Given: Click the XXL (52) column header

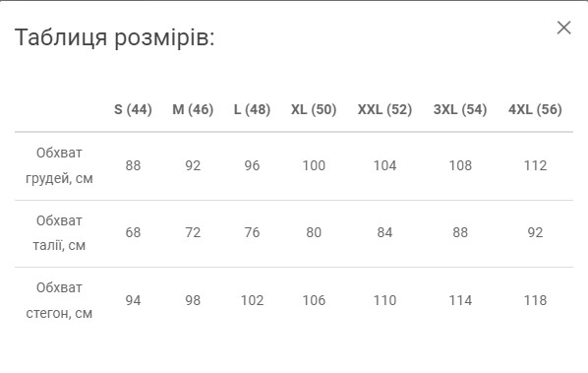Looking at the screenshot, I should 384,109.
